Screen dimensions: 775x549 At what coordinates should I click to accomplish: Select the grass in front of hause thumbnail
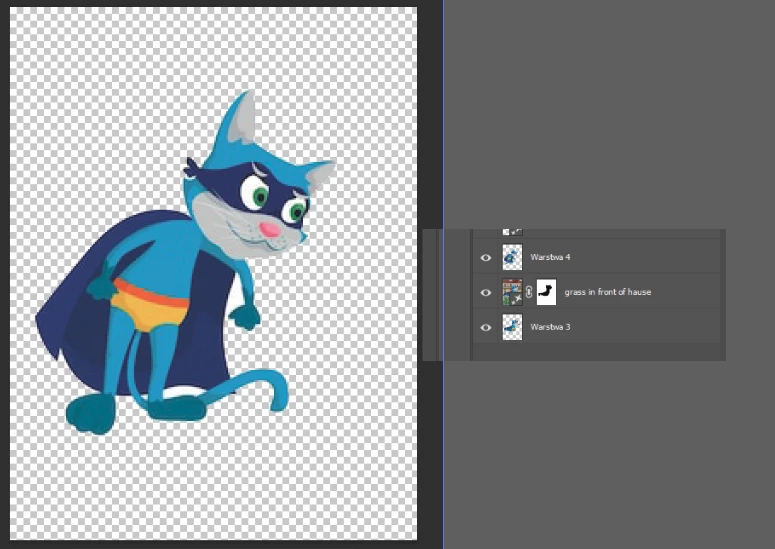(512, 292)
